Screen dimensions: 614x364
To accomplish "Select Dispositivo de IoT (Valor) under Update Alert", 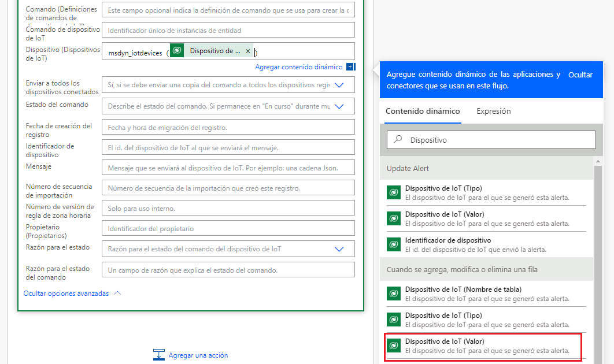I will [486, 218].
